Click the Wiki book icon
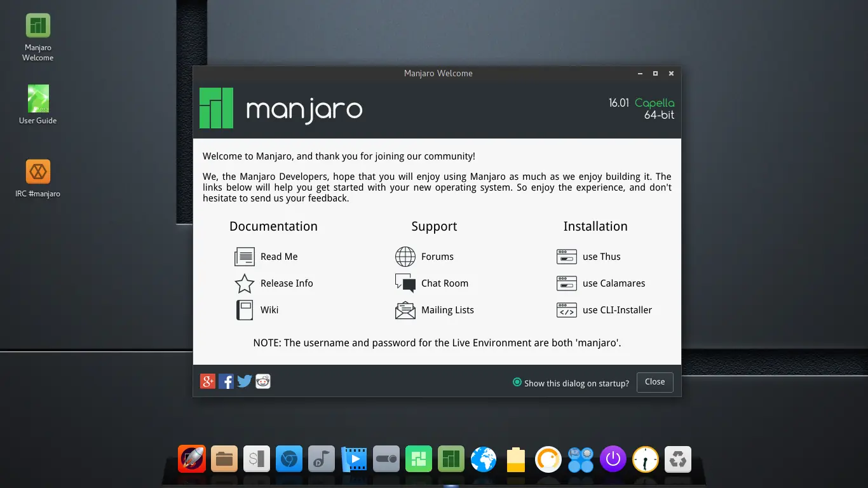Screen dimensions: 868x488 (245, 310)
